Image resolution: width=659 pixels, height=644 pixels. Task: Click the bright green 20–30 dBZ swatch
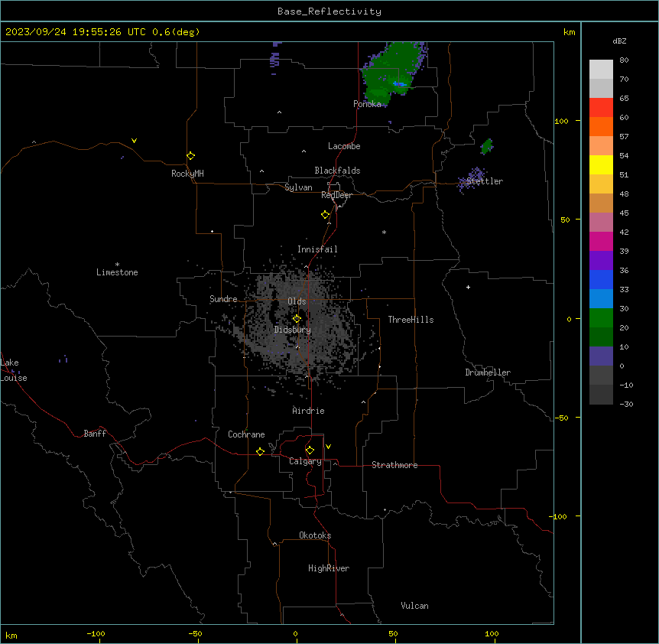601,318
